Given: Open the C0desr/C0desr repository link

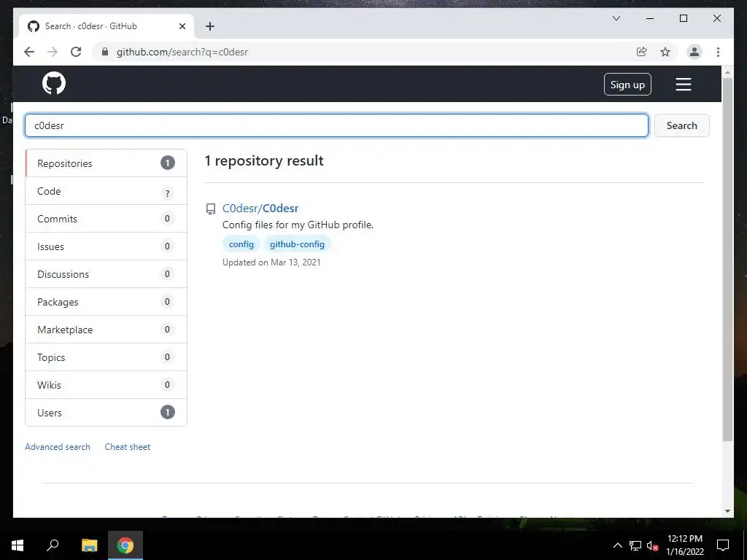Looking at the screenshot, I should (x=260, y=208).
